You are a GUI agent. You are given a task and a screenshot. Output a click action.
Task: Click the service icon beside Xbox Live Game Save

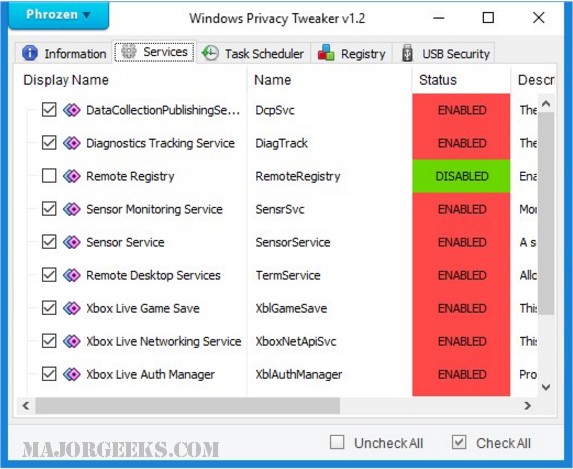(72, 308)
